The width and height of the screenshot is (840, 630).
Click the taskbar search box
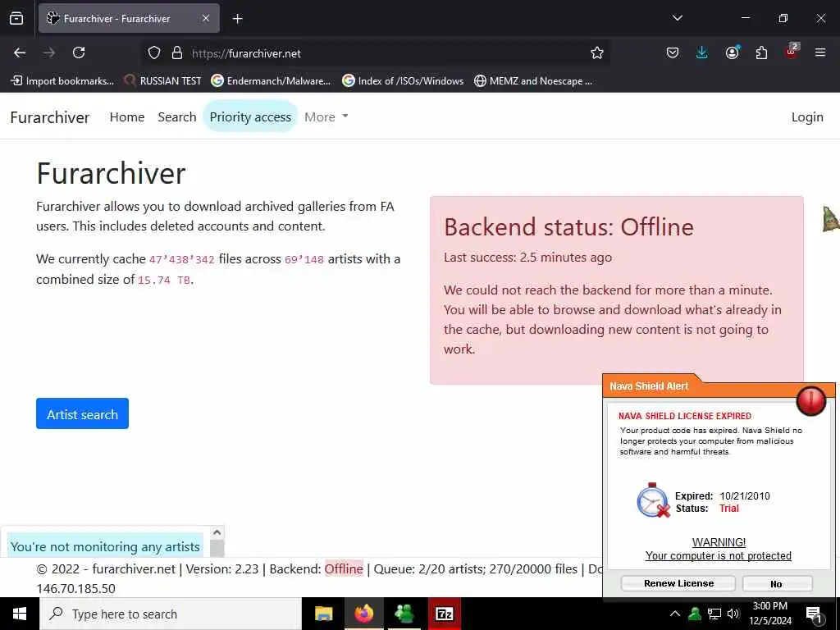tap(171, 614)
